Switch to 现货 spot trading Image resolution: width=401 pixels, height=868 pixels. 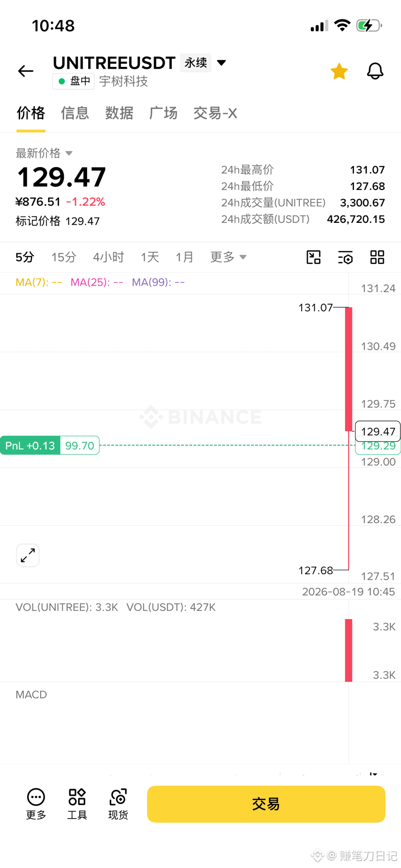(x=118, y=804)
